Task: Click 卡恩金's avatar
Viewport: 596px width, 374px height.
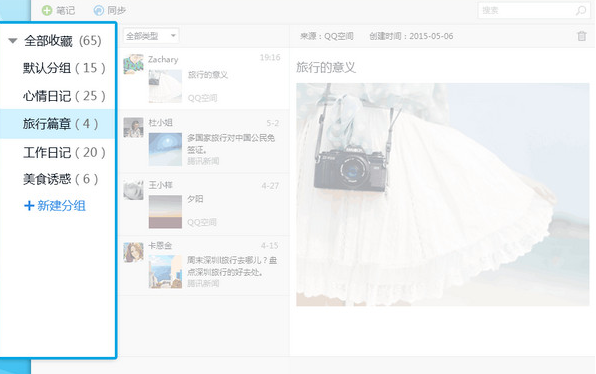Action: click(x=133, y=252)
